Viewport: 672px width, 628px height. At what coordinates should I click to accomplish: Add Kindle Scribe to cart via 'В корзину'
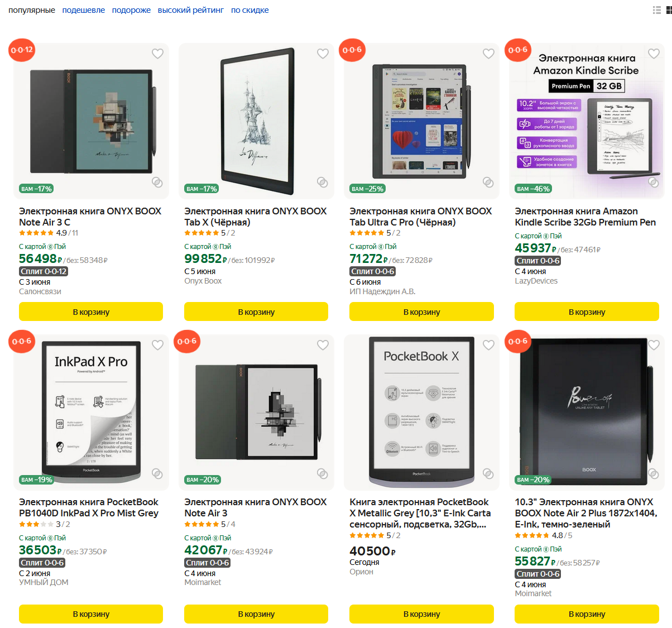[x=587, y=311]
